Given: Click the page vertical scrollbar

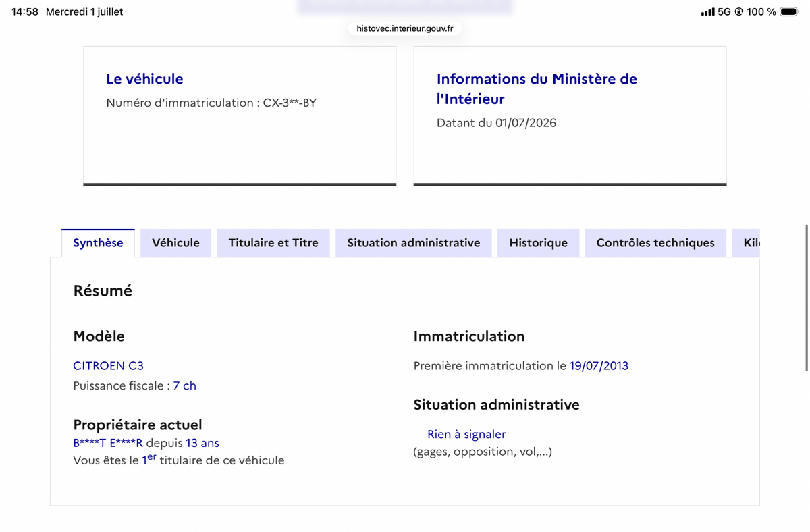Looking at the screenshot, I should pos(807,298).
